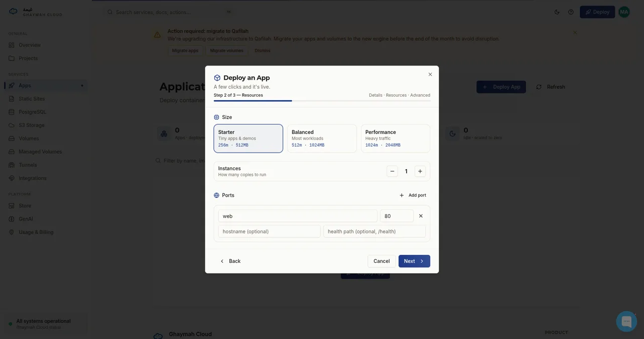Click the Apps rocket icon
644x339 pixels.
coord(12,86)
